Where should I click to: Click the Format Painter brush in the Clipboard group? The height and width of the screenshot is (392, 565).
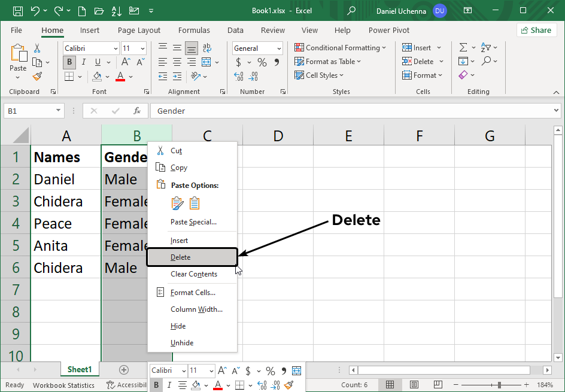tap(37, 76)
